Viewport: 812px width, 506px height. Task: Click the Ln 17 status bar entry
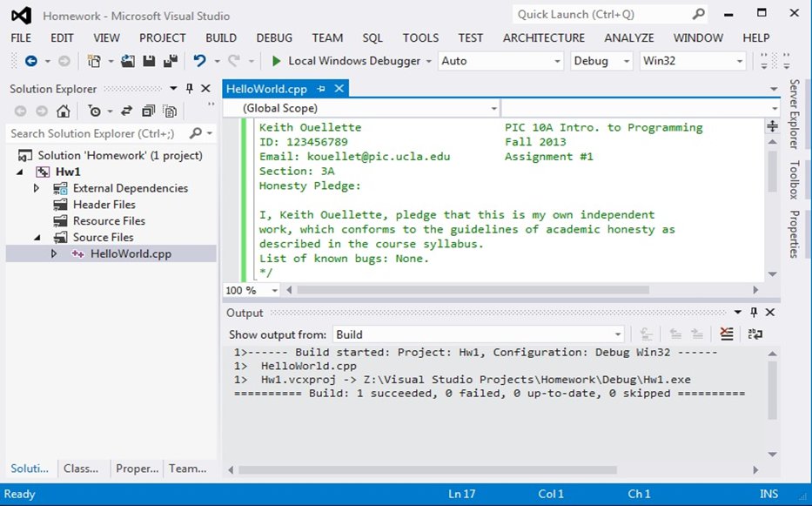[x=461, y=494]
